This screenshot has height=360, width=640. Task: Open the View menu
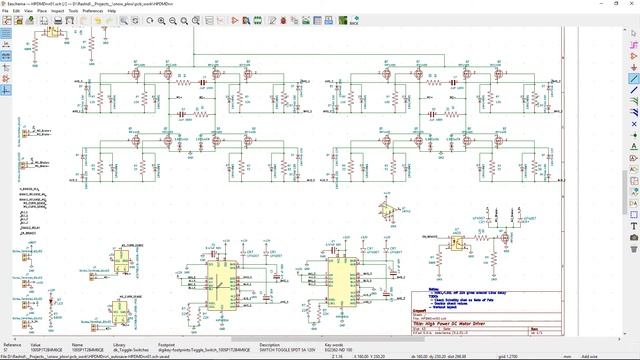[29, 11]
